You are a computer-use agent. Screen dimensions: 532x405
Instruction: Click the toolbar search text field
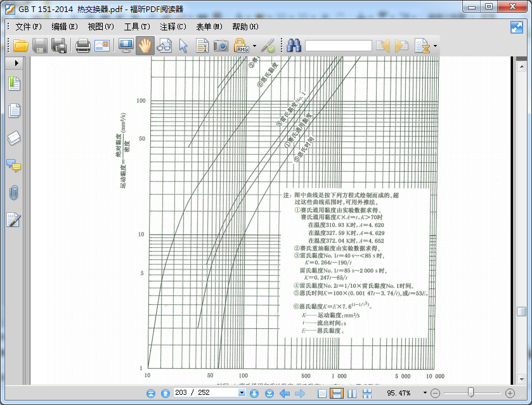pyautogui.click(x=338, y=46)
